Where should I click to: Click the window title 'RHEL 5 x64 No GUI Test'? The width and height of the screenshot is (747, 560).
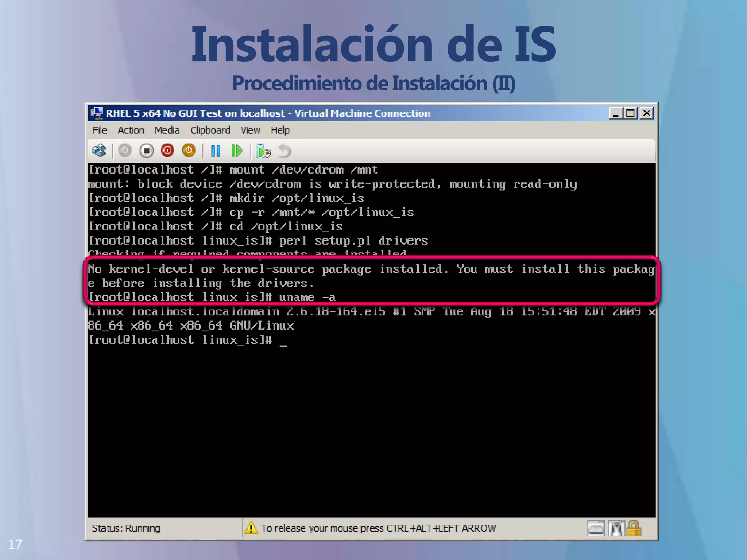pyautogui.click(x=268, y=113)
